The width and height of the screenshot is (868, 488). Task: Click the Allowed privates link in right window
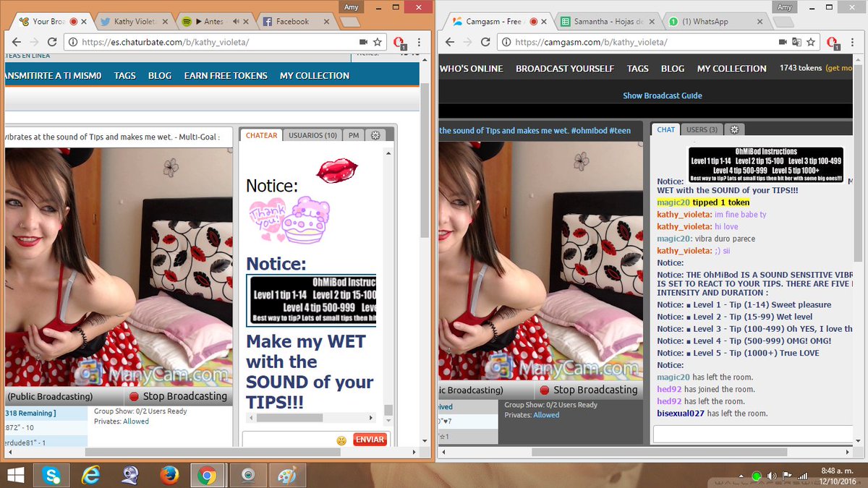click(546, 415)
